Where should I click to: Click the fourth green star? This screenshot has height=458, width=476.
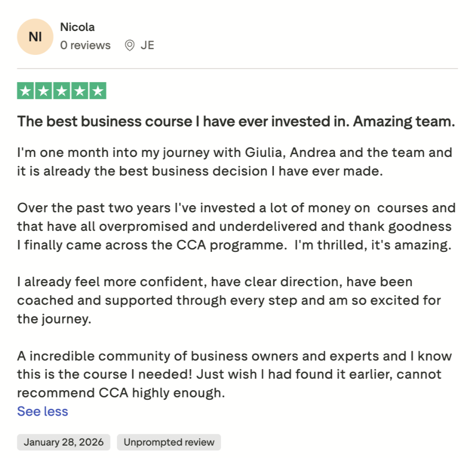pyautogui.click(x=80, y=91)
